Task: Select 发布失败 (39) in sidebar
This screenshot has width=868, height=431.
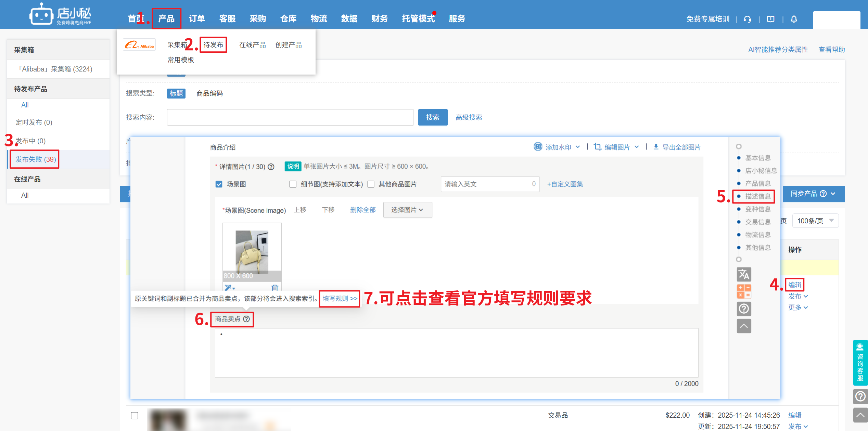Action: [x=36, y=159]
